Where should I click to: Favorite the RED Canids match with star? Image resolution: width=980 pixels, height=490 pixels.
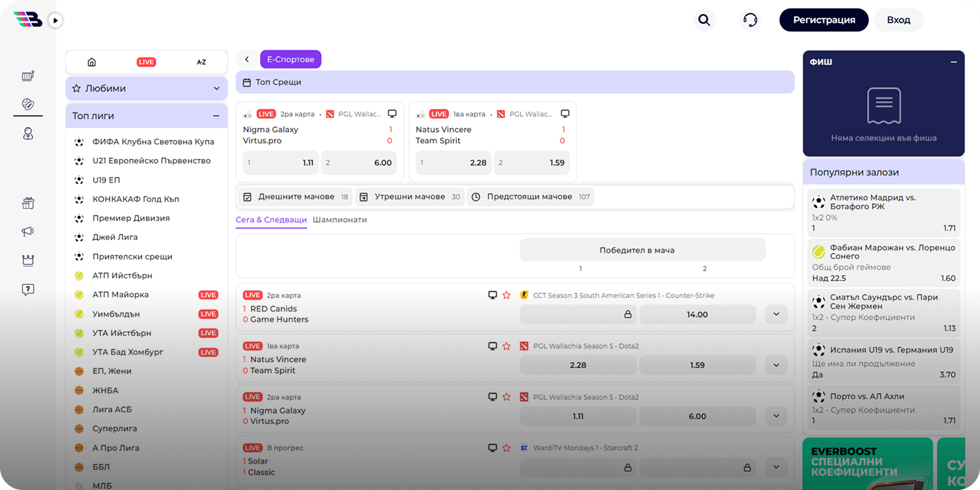point(507,295)
